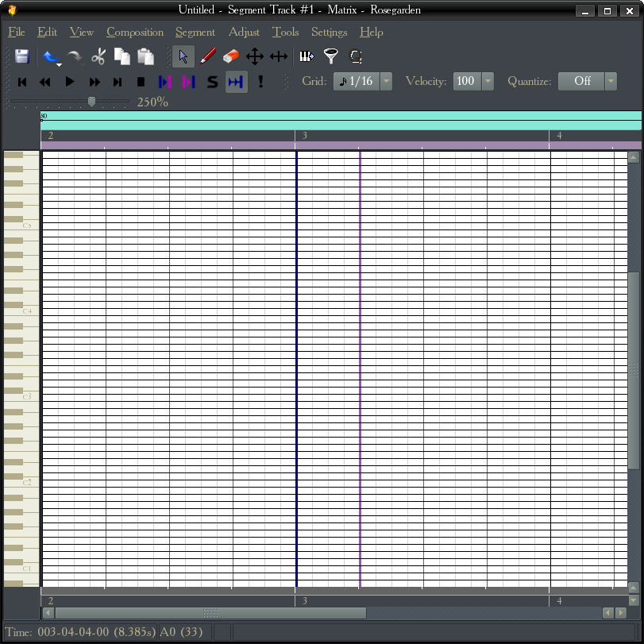This screenshot has width=644, height=644.
Task: Open the Tools menu
Action: (285, 32)
